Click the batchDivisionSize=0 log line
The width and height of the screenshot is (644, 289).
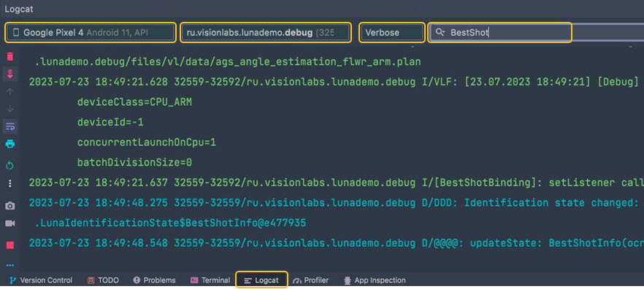134,163
